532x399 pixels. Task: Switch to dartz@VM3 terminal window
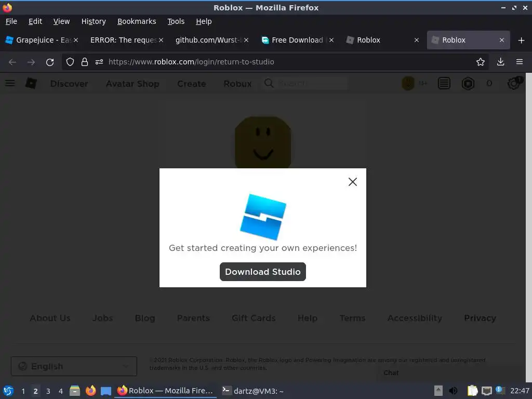253,391
